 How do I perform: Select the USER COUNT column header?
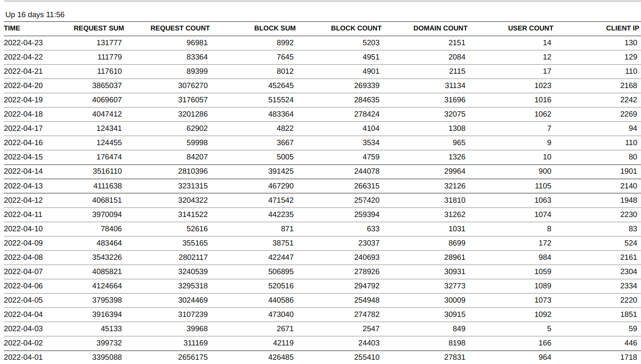(x=531, y=28)
